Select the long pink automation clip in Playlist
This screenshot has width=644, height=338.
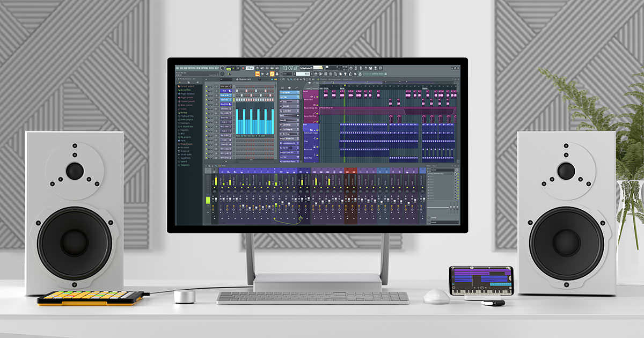tap(387, 111)
